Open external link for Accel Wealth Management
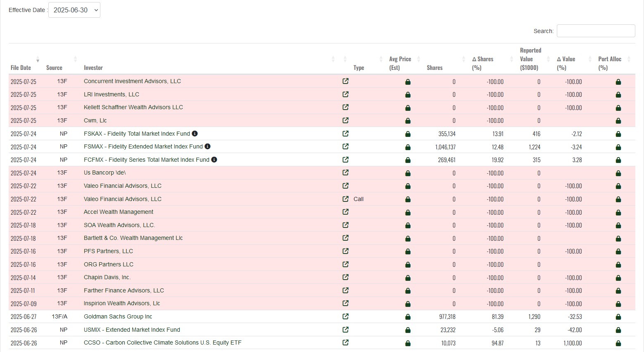The image size is (644, 352). [345, 212]
